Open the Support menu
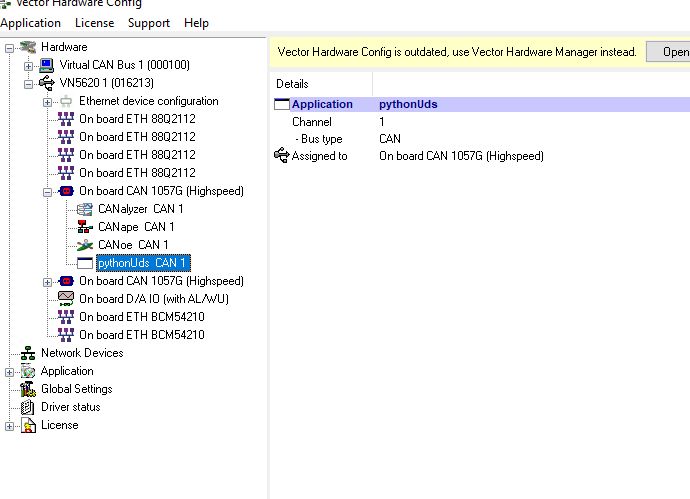The width and height of the screenshot is (690, 499). 149,23
